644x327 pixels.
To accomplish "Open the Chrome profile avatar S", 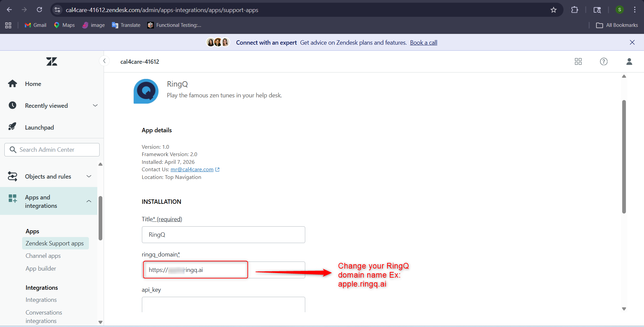I will pyautogui.click(x=620, y=10).
